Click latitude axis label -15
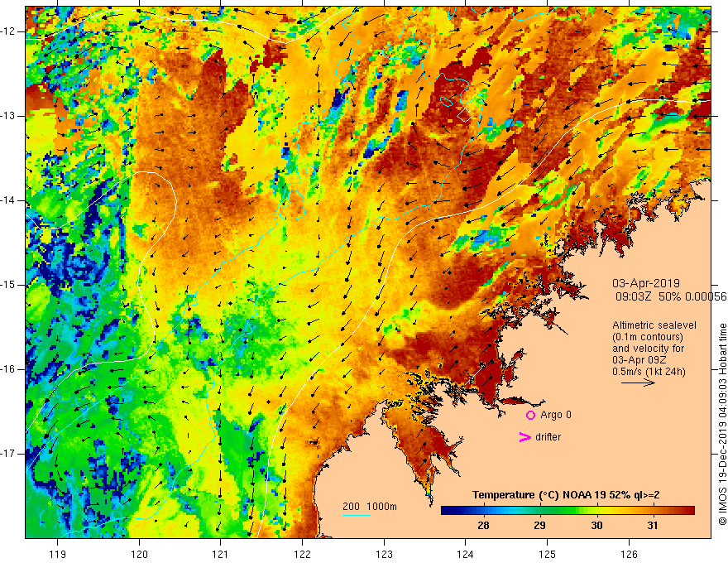The width and height of the screenshot is (728, 563). pyautogui.click(x=8, y=285)
